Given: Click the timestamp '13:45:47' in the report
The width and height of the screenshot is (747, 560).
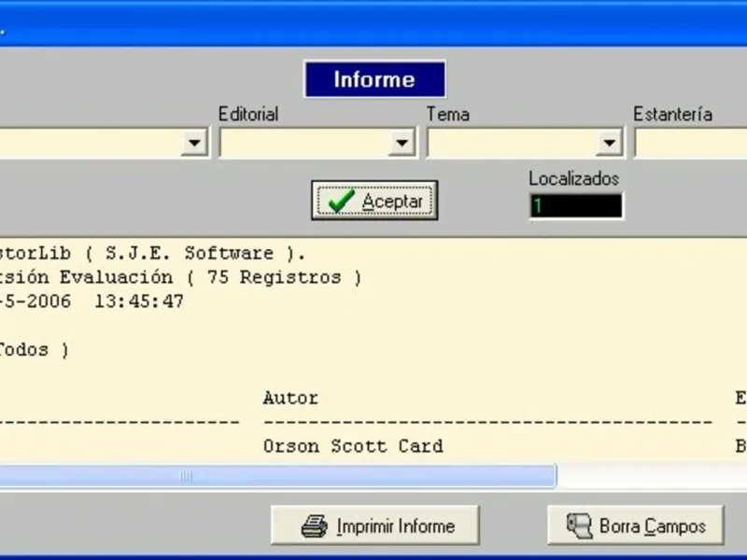Looking at the screenshot, I should point(139,301).
